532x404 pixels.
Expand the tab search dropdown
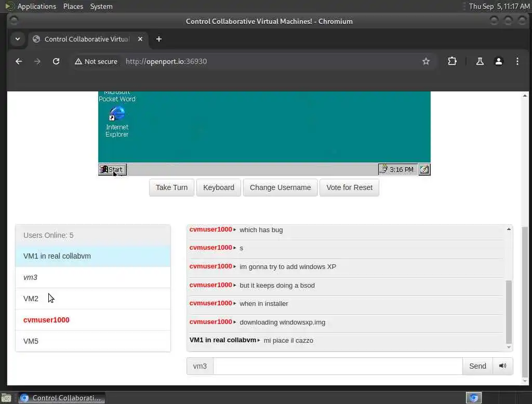(18, 39)
